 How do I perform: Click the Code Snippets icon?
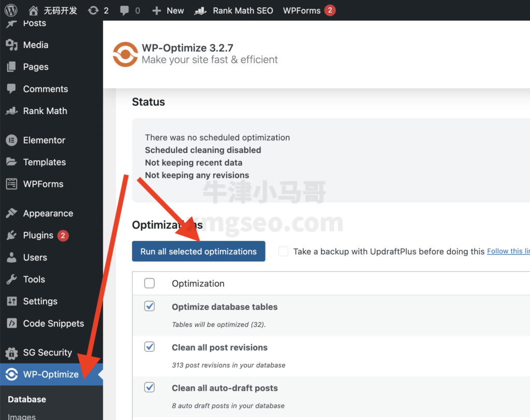[11, 323]
